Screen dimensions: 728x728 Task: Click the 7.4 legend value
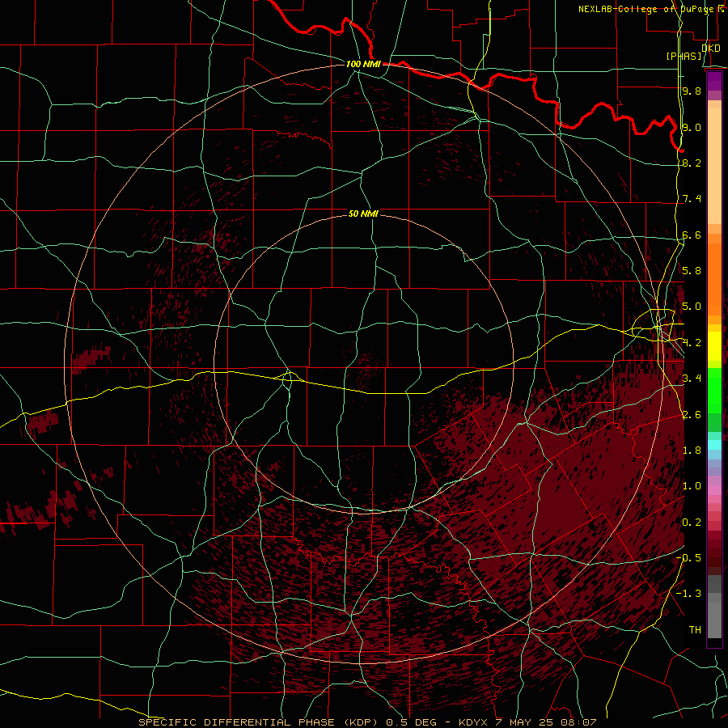tap(692, 199)
